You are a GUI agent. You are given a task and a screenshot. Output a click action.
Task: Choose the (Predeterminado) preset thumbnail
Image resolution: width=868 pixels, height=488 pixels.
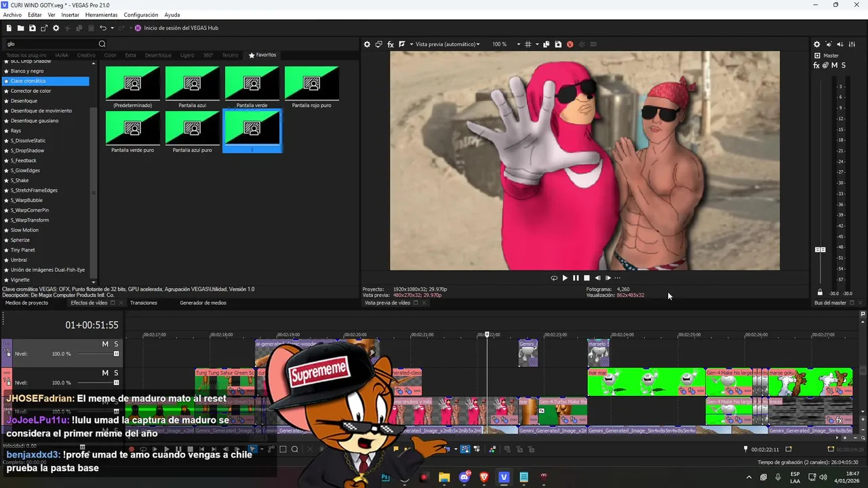[x=133, y=83]
